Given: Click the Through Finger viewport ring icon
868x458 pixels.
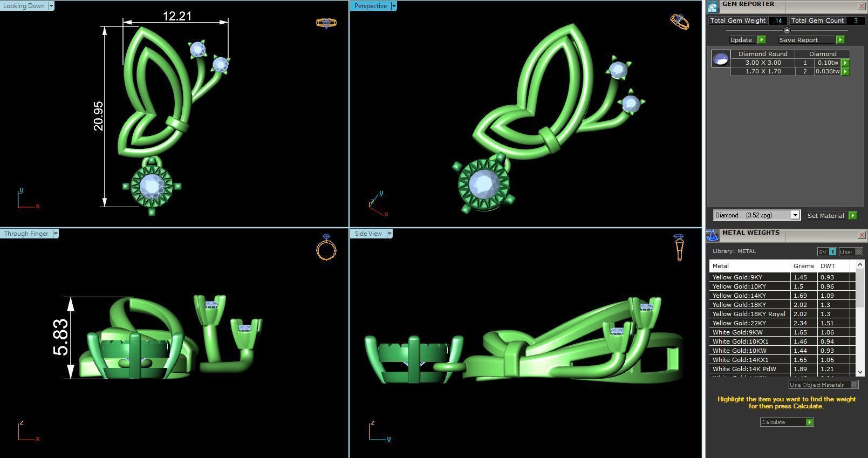Looking at the screenshot, I should tap(326, 248).
